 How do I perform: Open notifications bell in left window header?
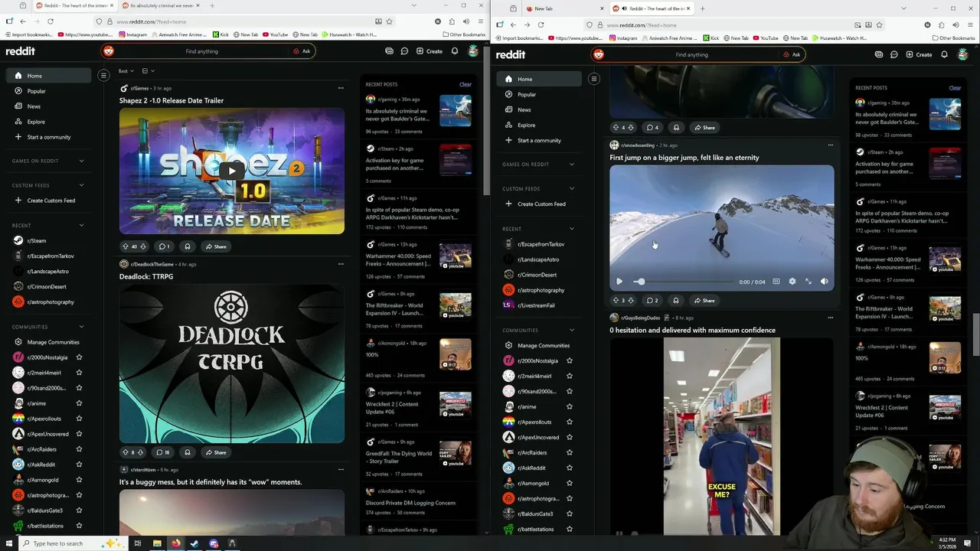point(455,51)
